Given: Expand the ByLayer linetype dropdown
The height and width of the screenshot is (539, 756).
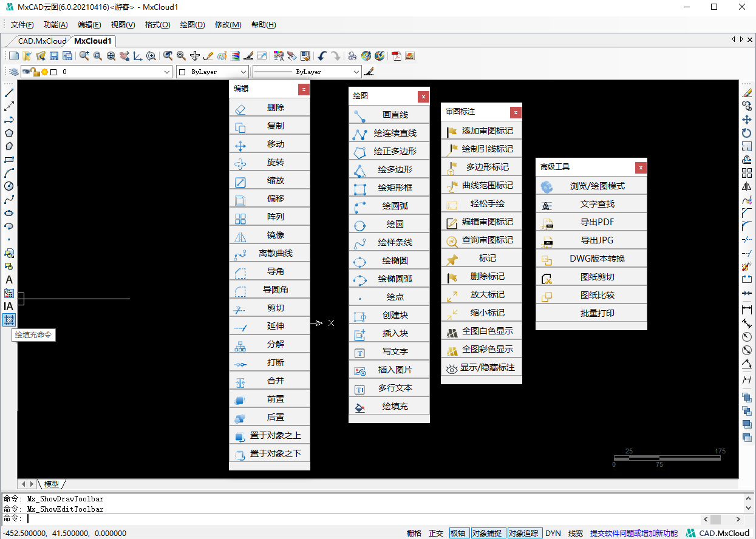Looking at the screenshot, I should coord(356,72).
